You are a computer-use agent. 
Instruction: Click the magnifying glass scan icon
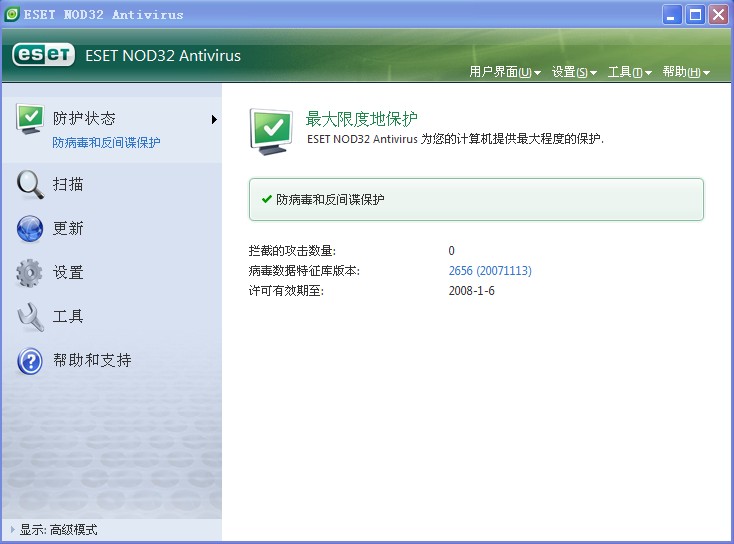[30, 184]
